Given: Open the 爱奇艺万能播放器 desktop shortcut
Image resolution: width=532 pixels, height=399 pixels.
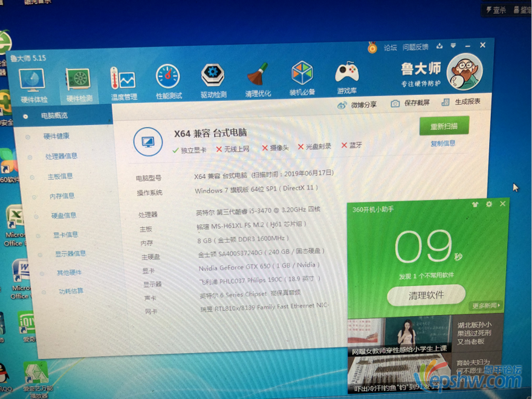Looking at the screenshot, I should [37, 380].
